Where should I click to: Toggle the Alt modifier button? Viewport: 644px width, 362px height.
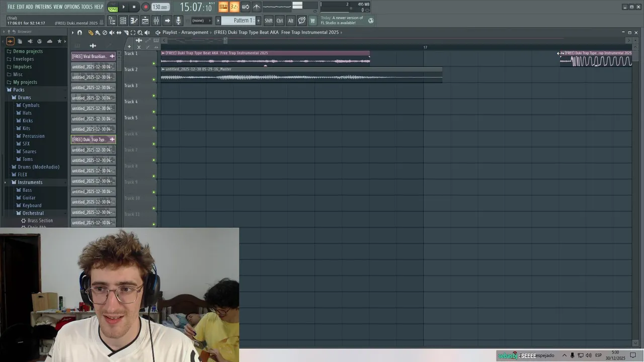pos(290,21)
